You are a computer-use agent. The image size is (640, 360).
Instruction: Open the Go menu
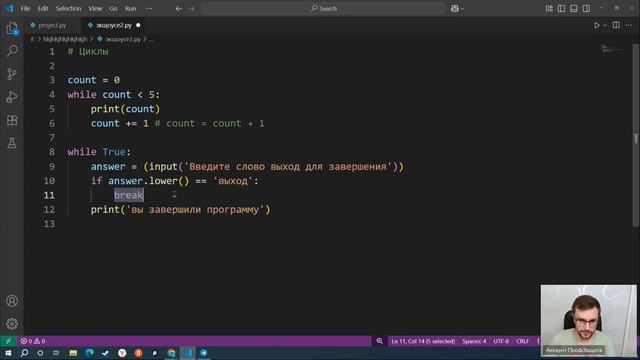coord(113,9)
